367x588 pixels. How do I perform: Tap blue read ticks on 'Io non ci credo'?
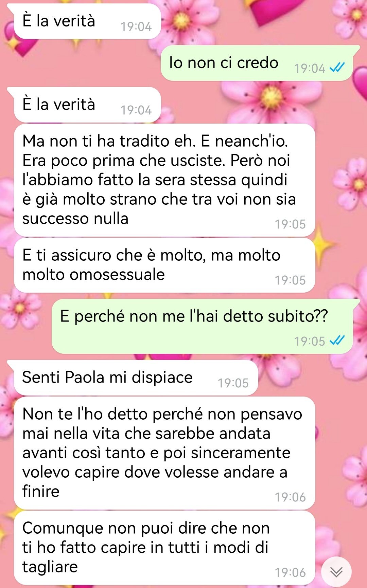(x=337, y=68)
